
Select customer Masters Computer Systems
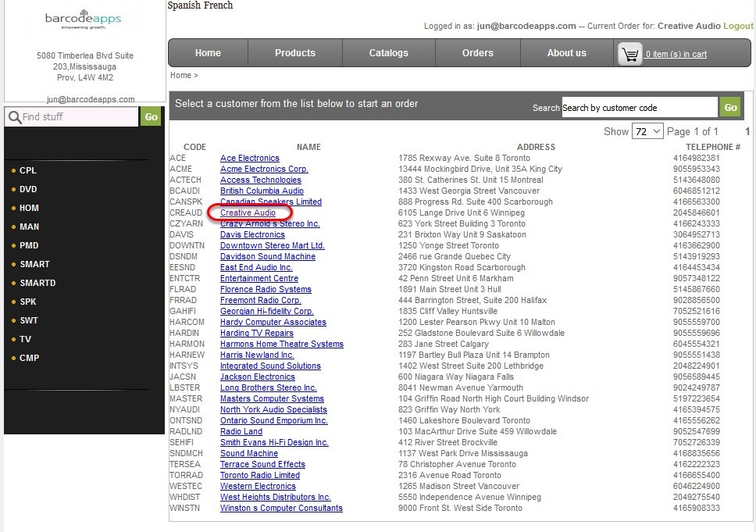click(x=272, y=399)
